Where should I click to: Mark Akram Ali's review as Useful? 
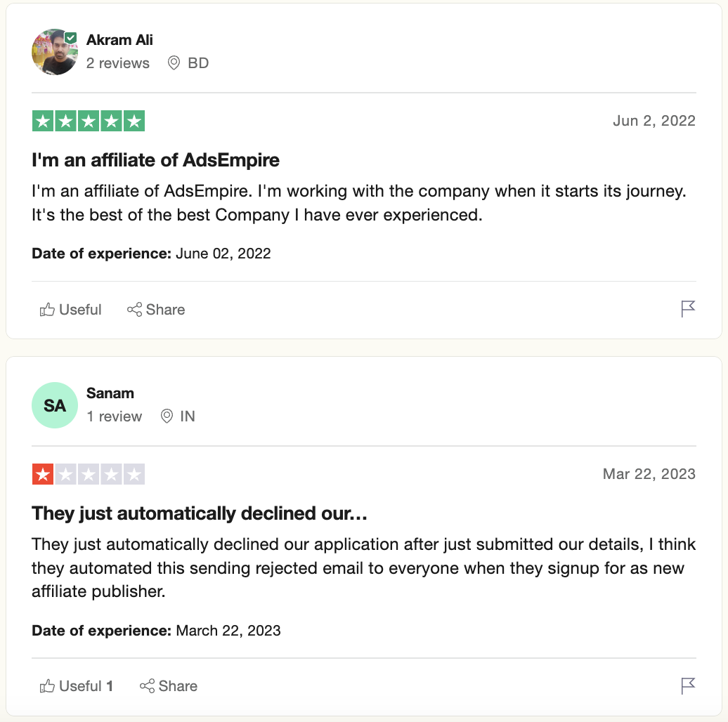pyautogui.click(x=71, y=310)
